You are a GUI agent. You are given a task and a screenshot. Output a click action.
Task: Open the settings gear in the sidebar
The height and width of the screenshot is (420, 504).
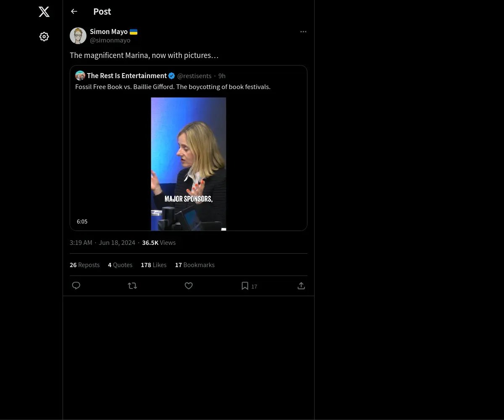coord(44,37)
